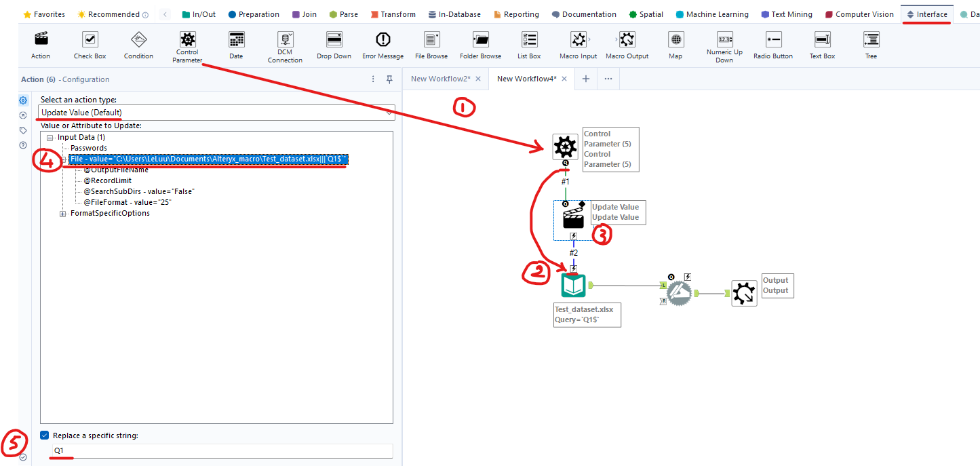The image size is (980, 466).
Task: Click the Radio Button tool icon
Action: point(773,40)
